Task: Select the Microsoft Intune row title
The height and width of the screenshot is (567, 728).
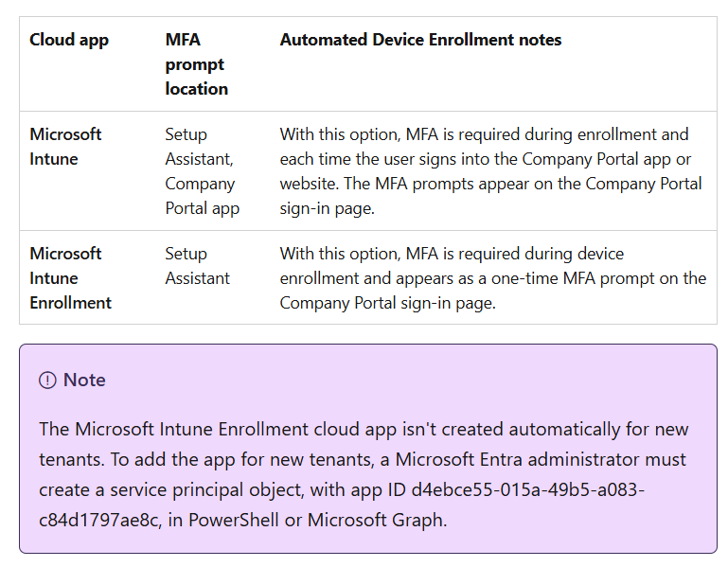Action: point(65,147)
